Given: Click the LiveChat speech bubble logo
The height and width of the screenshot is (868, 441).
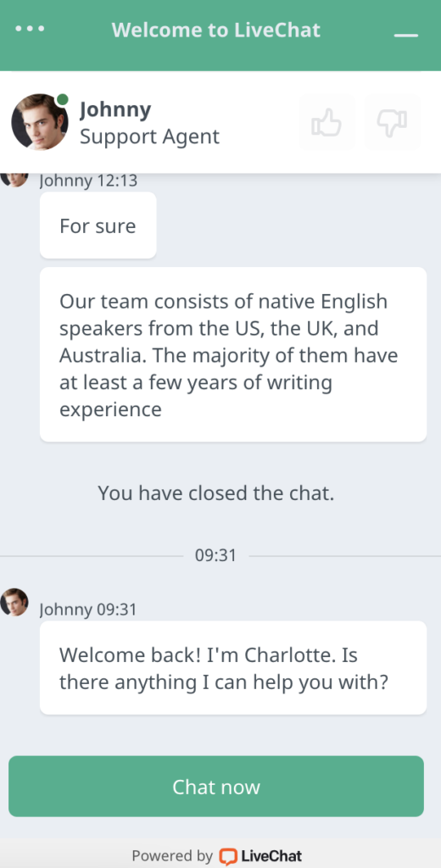Looking at the screenshot, I should (227, 856).
